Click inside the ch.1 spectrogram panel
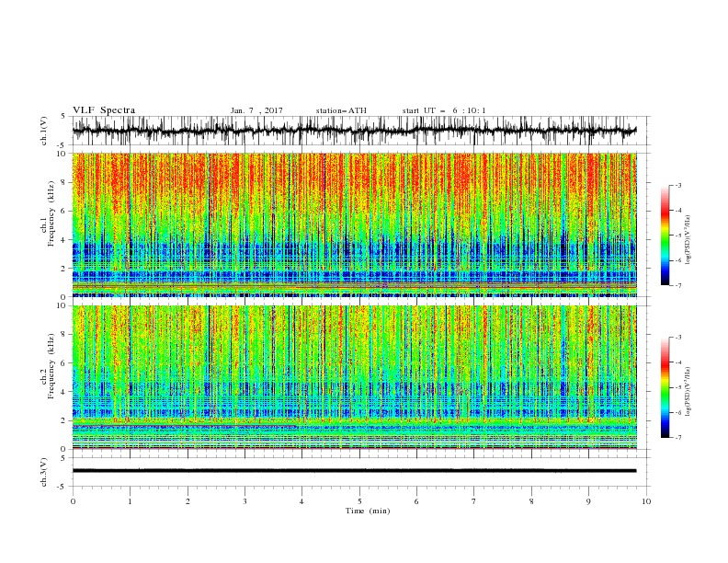 (x=355, y=224)
